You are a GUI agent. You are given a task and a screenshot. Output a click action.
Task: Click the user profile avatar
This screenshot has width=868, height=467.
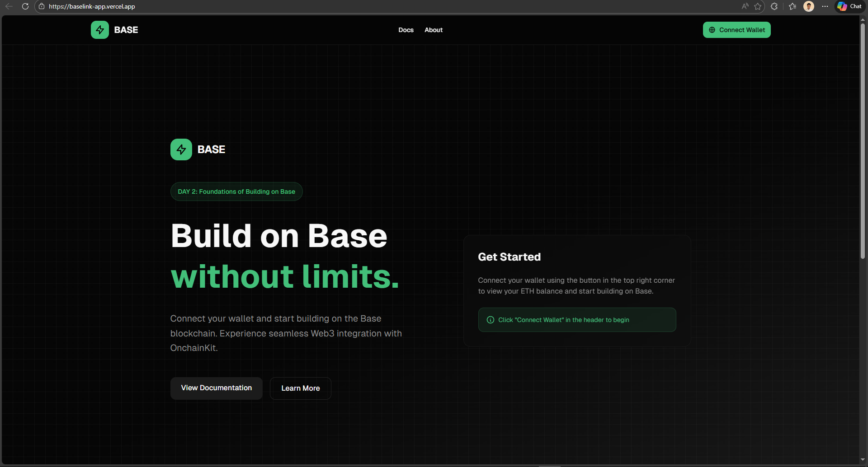tap(809, 6)
